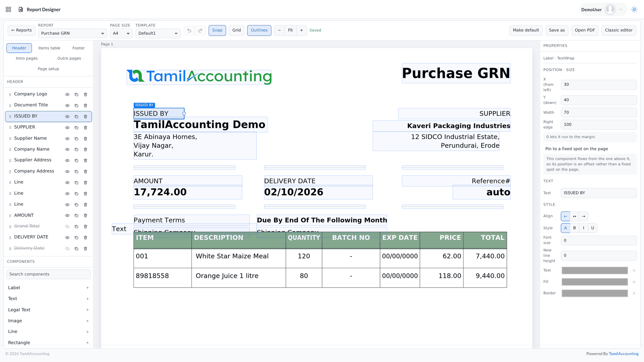The width and height of the screenshot is (644, 362).
Task: Open the Report dropdown showing Purchase GRN
Action: 72,33
